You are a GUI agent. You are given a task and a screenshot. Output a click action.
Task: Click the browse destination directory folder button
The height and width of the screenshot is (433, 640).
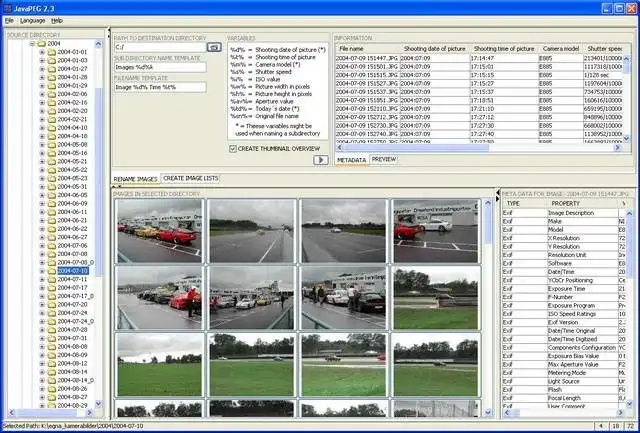[x=214, y=47]
